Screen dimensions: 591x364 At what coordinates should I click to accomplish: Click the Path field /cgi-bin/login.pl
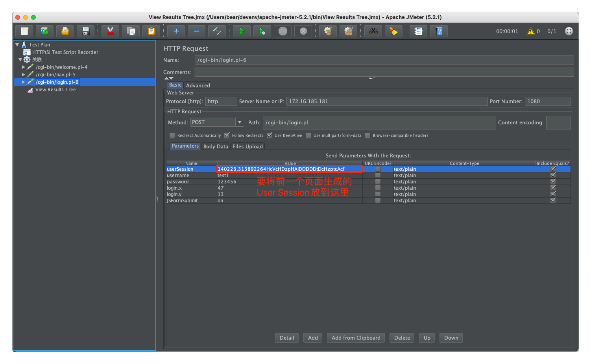point(379,122)
